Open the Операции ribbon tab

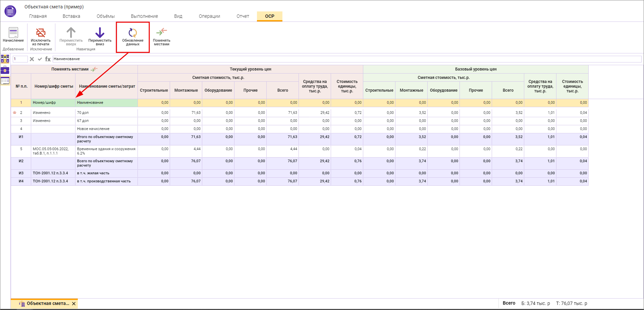click(x=209, y=16)
